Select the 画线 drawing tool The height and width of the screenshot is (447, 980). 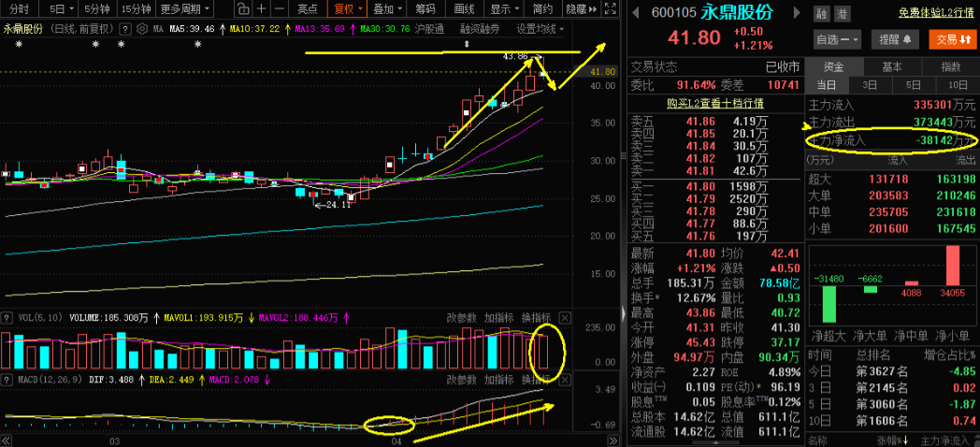pyautogui.click(x=464, y=8)
